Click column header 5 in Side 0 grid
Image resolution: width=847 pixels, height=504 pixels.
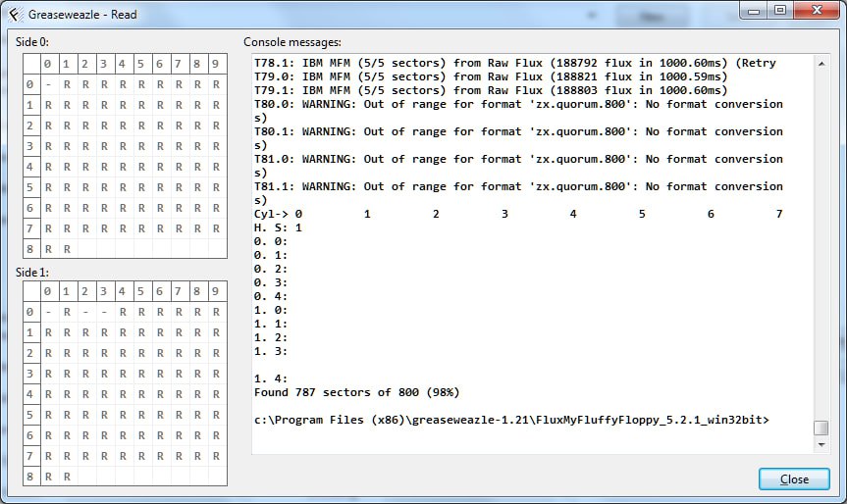pyautogui.click(x=141, y=64)
